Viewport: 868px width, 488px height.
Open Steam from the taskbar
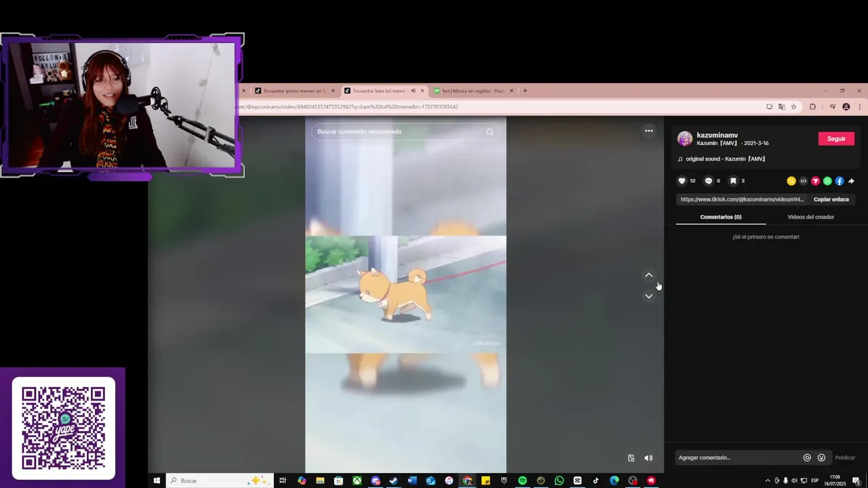[393, 481]
